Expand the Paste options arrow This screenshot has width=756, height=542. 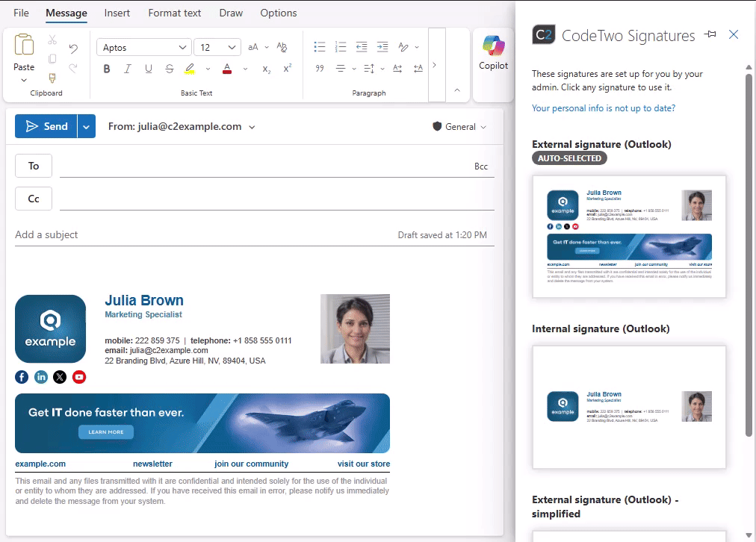click(24, 80)
